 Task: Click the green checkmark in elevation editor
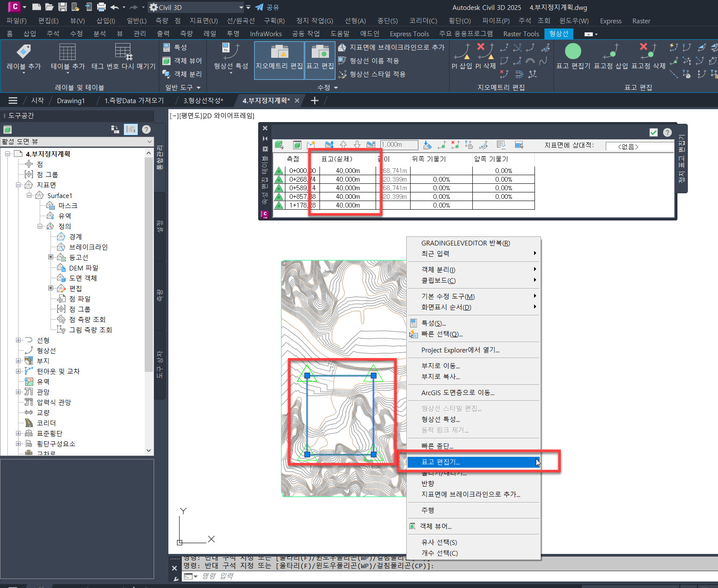653,132
